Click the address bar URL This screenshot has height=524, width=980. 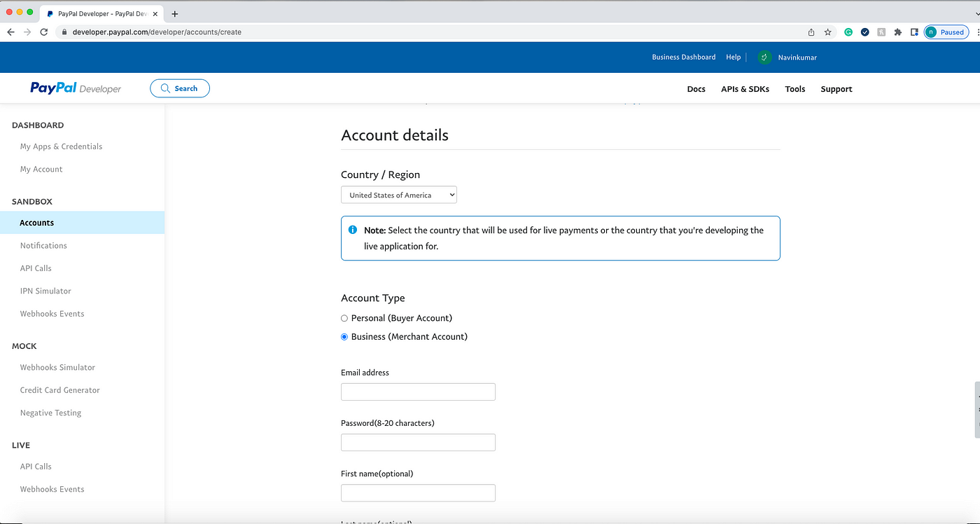pos(157,32)
